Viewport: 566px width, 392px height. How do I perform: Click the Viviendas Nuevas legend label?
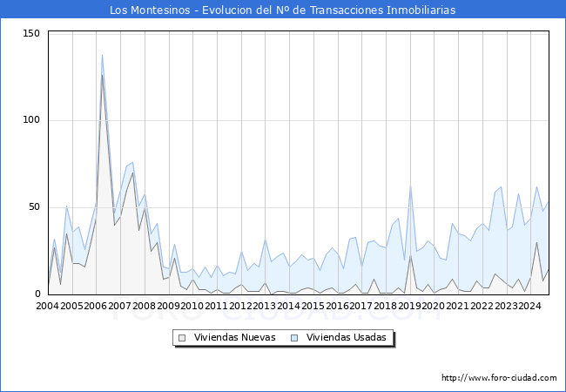[234, 337]
